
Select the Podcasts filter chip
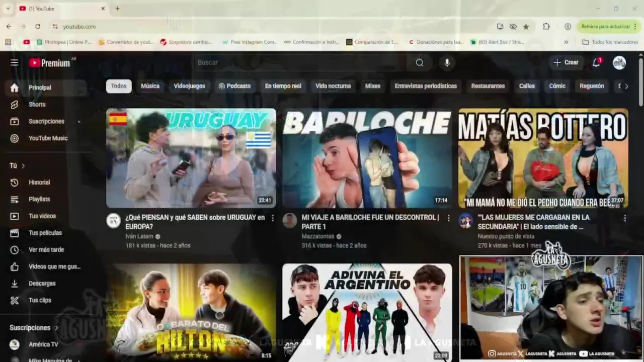234,86
